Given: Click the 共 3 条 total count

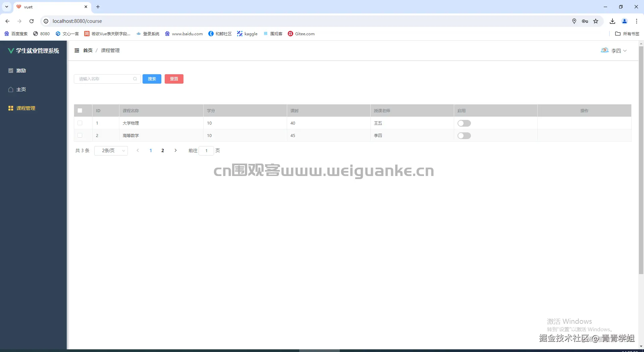Looking at the screenshot, I should pyautogui.click(x=83, y=150).
